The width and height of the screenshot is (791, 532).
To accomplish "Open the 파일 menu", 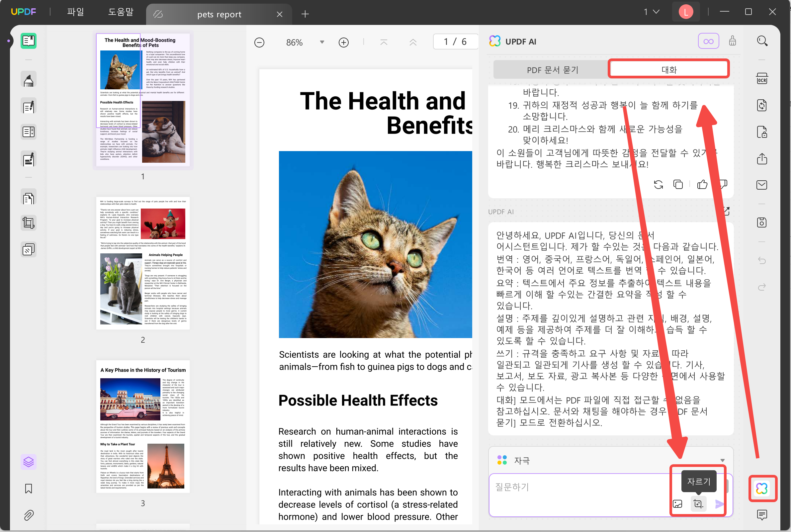I will coord(75,11).
